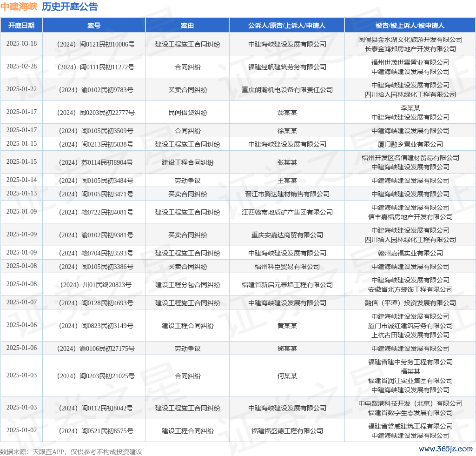Click defendant 信丰嘉福房地产开发有限公司

click(x=410, y=217)
